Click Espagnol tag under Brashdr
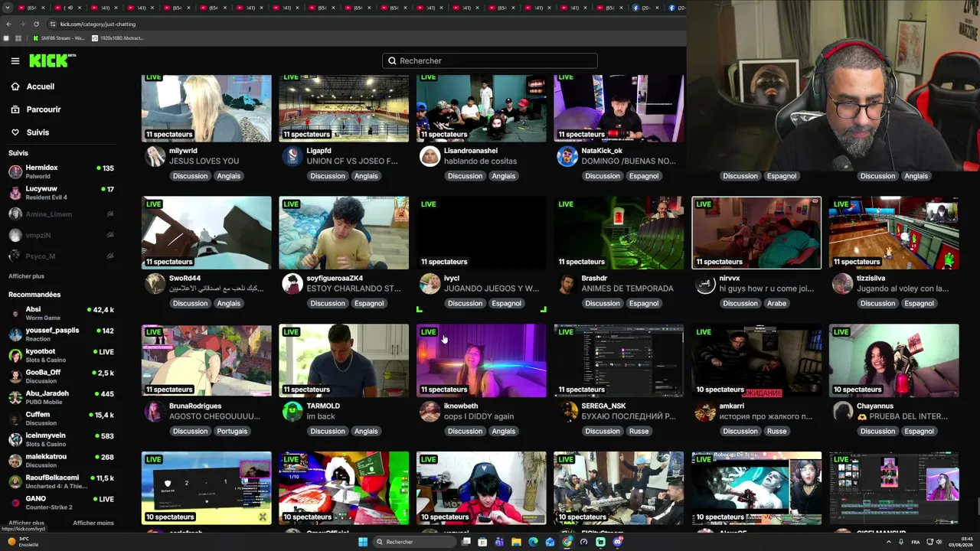 click(x=644, y=303)
